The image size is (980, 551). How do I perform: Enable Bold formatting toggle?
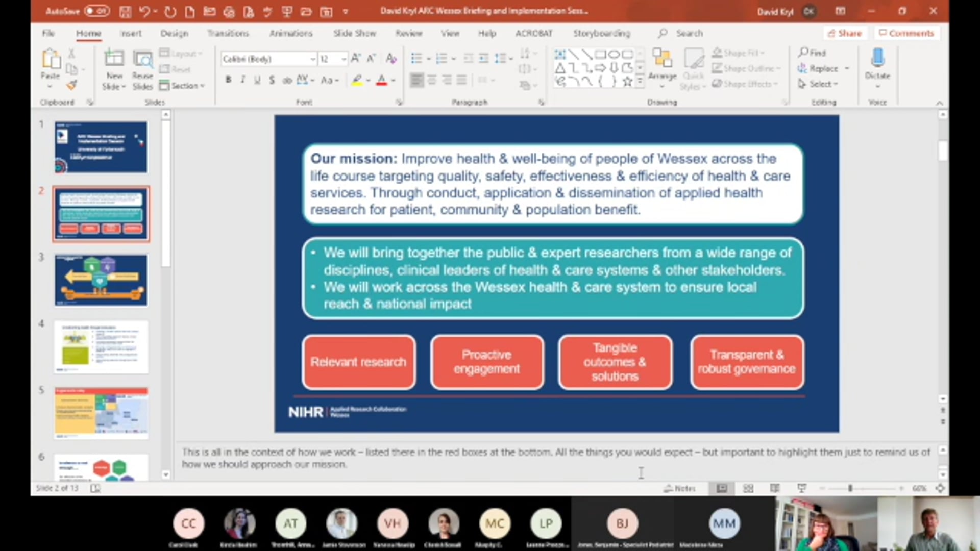(x=228, y=80)
